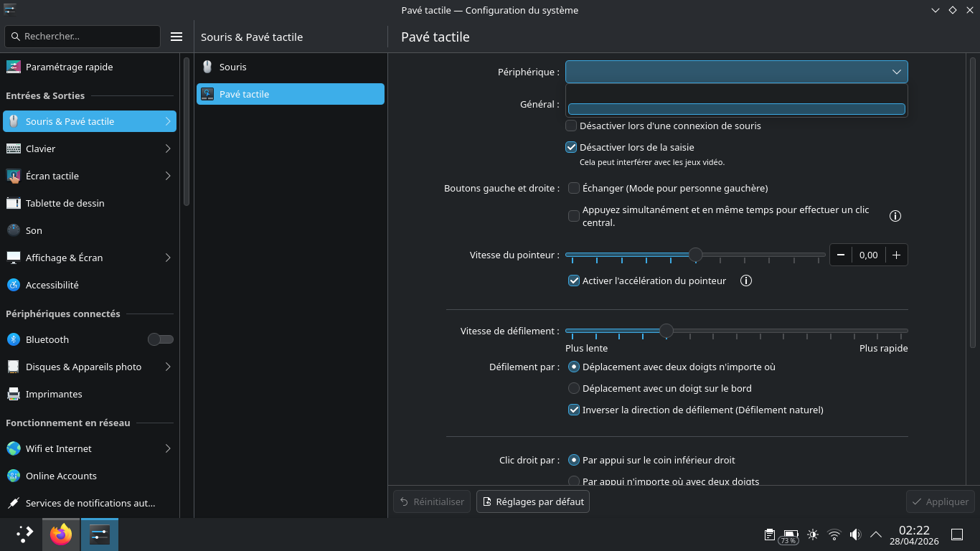
Task: Click the info icon next to pointer acceleration
Action: pos(746,281)
